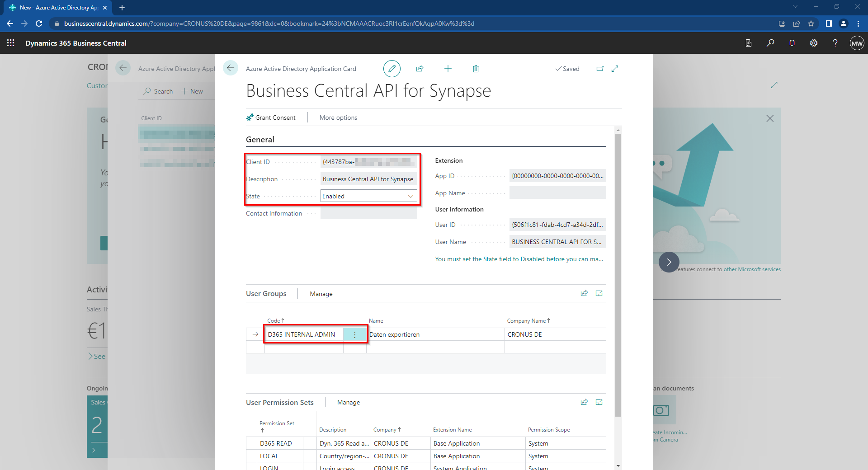This screenshot has height=470, width=868.
Task: Click the State disabled notice text
Action: click(x=519, y=259)
